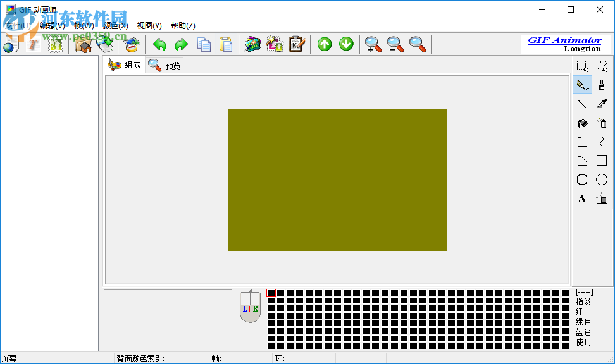Open the 编辑(V) menu
This screenshot has width=615, height=364.
[x=52, y=26]
